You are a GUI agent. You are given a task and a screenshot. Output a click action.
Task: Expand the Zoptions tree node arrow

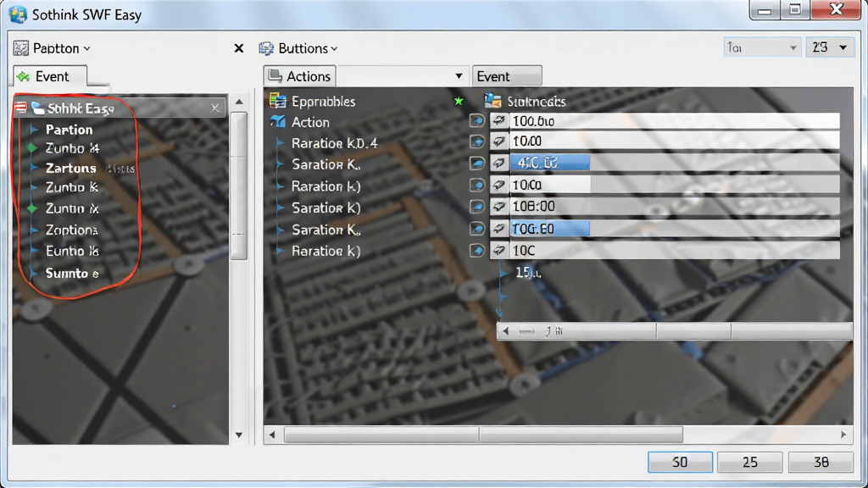tap(34, 229)
